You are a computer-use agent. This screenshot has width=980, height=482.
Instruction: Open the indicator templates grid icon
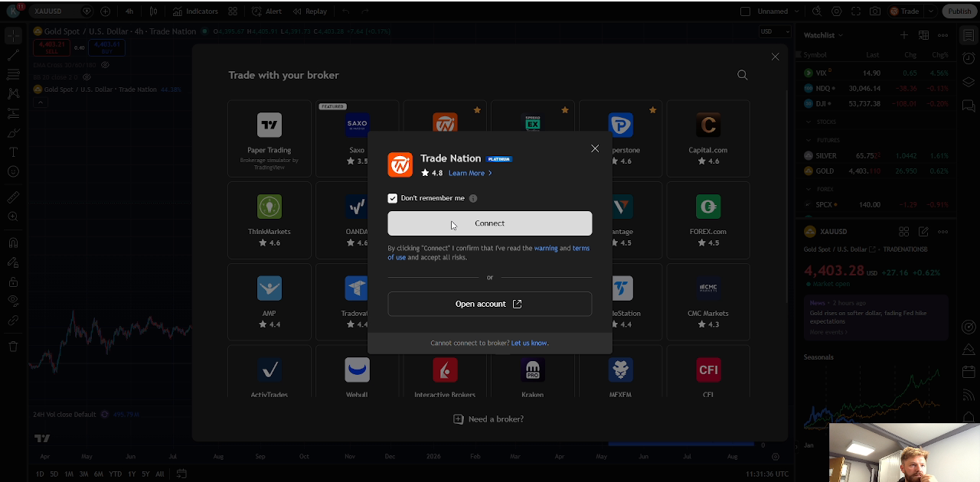click(233, 11)
